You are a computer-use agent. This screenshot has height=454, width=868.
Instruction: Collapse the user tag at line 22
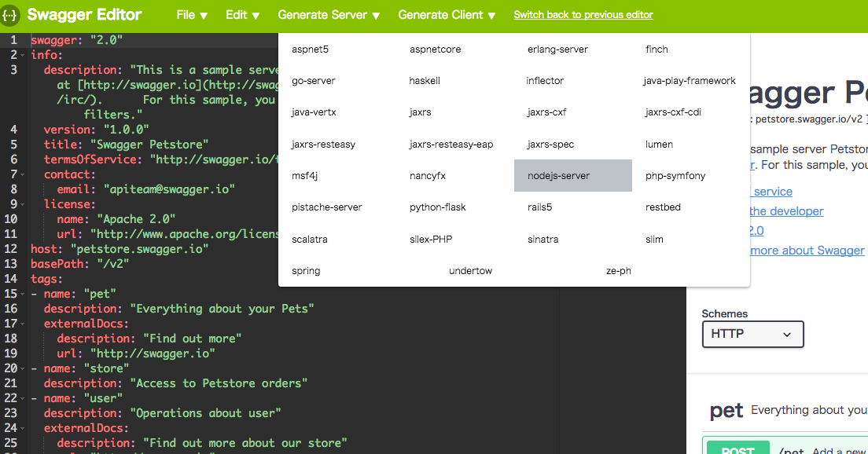[x=22, y=399]
